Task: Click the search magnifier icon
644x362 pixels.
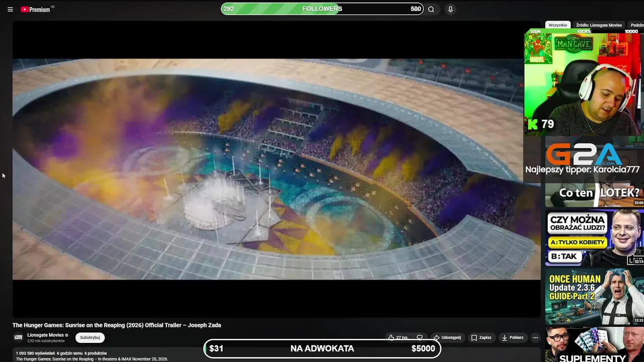Action: click(431, 9)
